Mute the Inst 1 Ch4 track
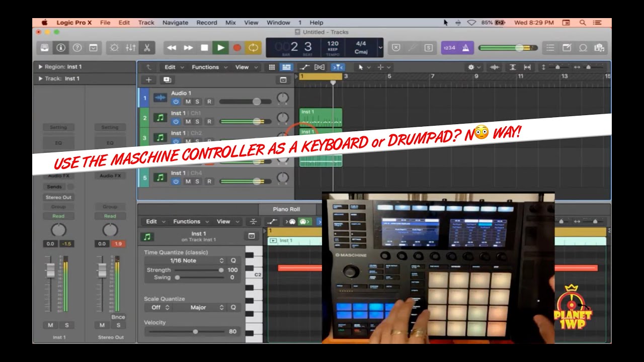The image size is (644, 362). pyautogui.click(x=188, y=182)
